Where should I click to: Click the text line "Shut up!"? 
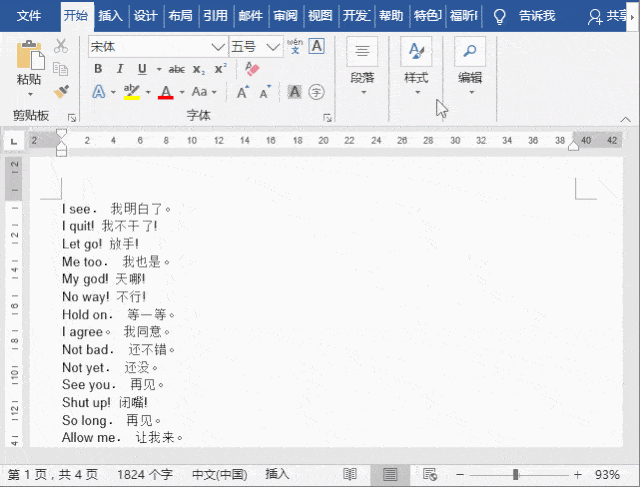point(86,402)
